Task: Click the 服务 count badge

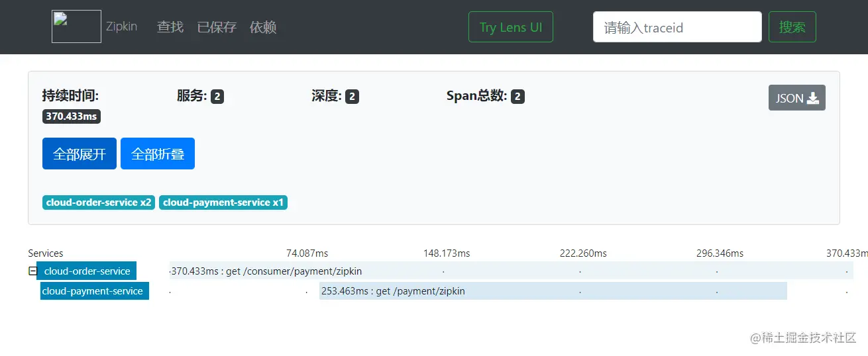Action: coord(217,97)
